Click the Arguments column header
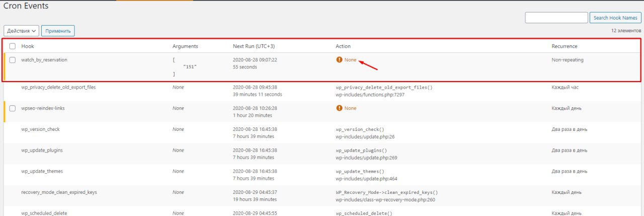The image size is (644, 216). pos(185,46)
